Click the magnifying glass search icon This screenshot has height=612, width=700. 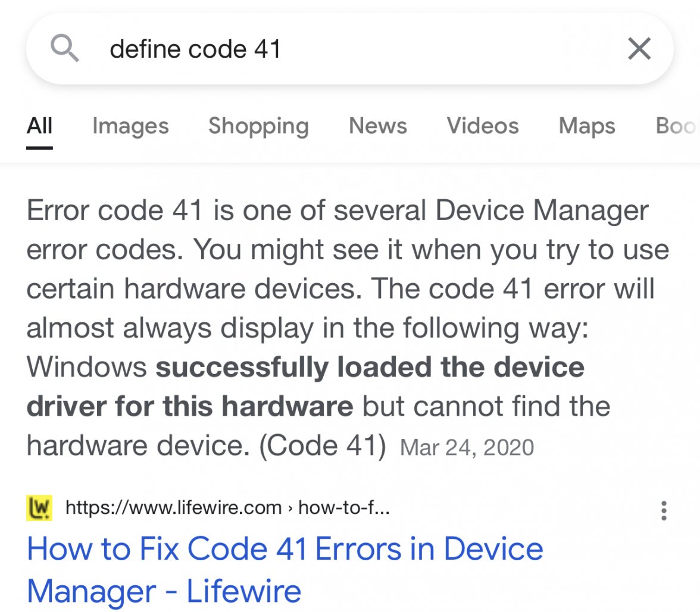65,49
